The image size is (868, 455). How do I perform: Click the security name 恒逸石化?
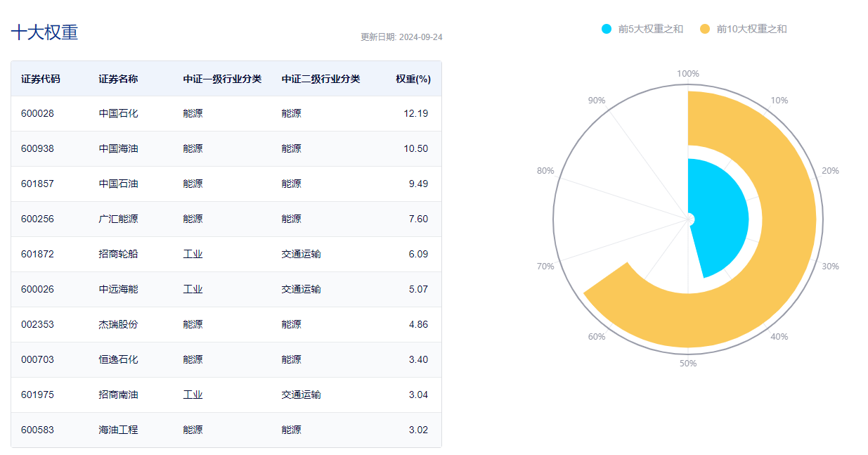[118, 359]
